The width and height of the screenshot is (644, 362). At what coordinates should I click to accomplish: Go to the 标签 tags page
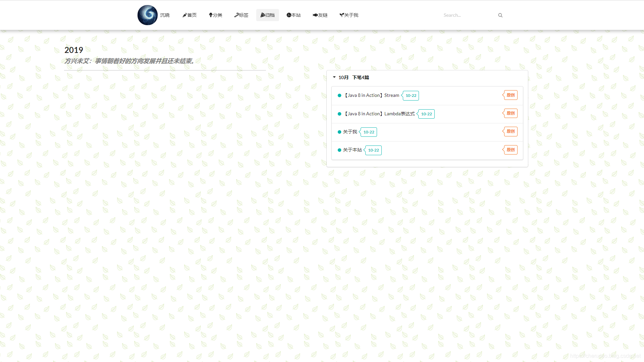click(x=241, y=15)
